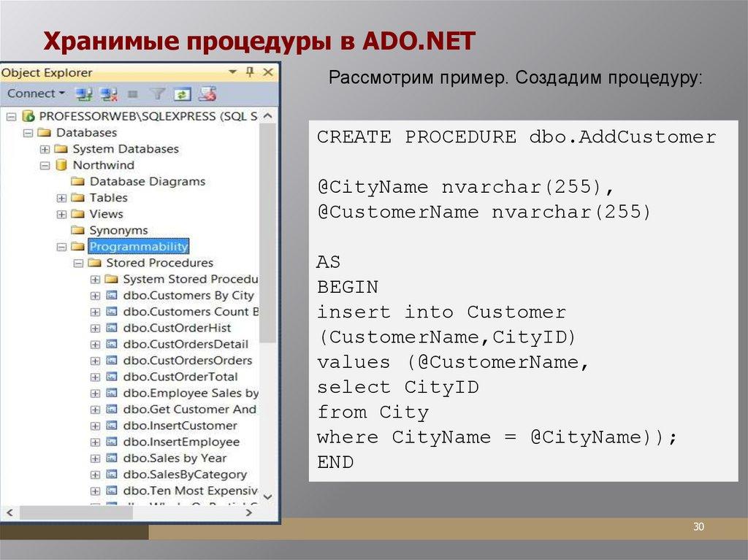Collapse the Stored Procedures node
Screen dimensions: 748x560
click(78, 263)
